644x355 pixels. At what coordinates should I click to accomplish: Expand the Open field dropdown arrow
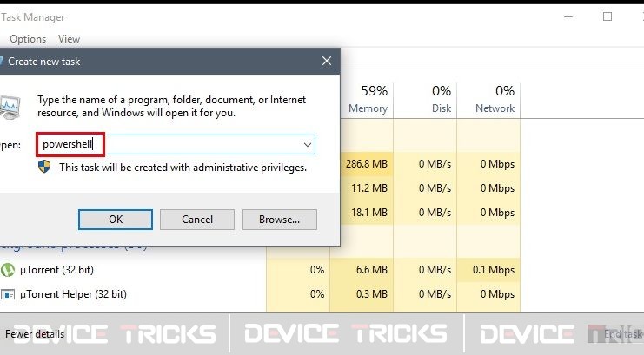(307, 144)
